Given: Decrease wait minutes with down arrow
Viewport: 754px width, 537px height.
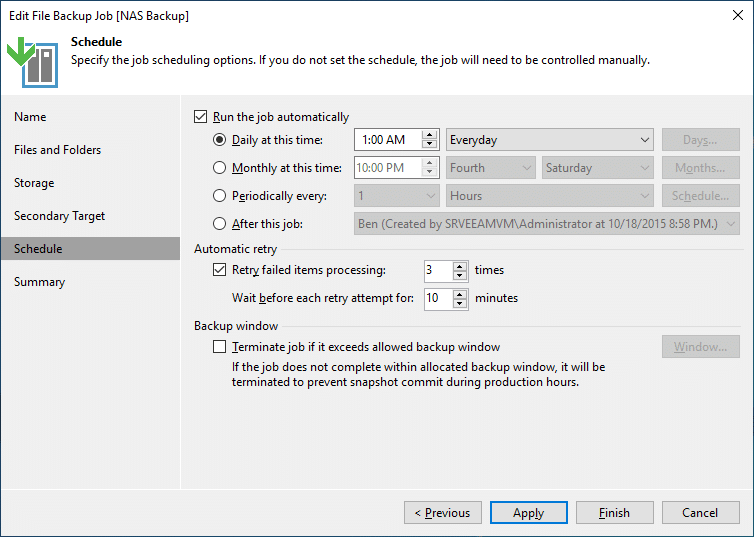Looking at the screenshot, I should (460, 303).
